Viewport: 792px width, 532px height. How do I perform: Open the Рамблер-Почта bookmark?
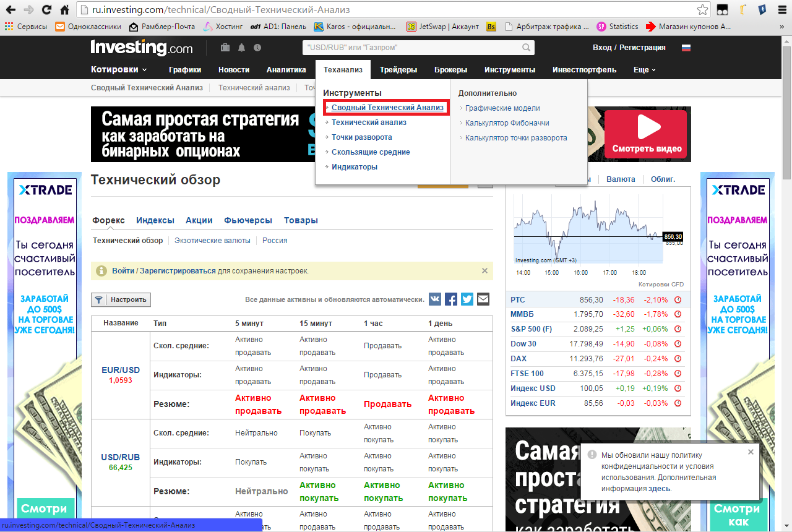(x=162, y=27)
